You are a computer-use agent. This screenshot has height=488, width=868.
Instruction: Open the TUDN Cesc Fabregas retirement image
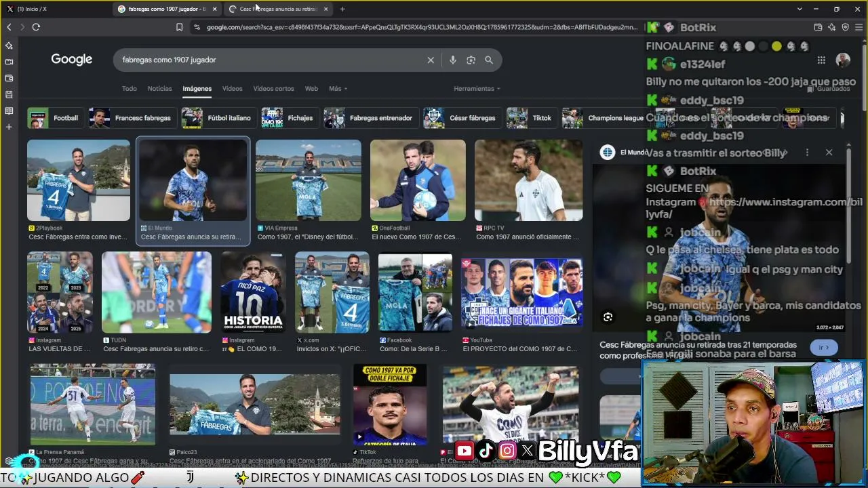[157, 292]
